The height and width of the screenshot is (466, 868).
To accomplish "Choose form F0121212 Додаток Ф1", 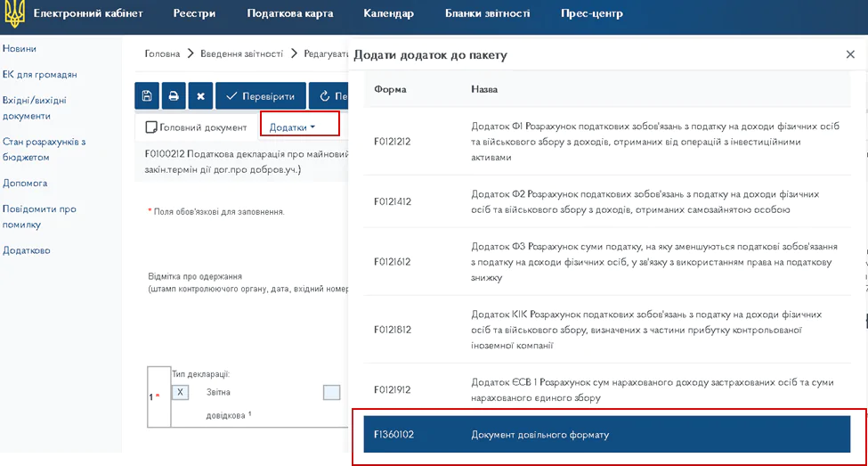I will (x=607, y=142).
